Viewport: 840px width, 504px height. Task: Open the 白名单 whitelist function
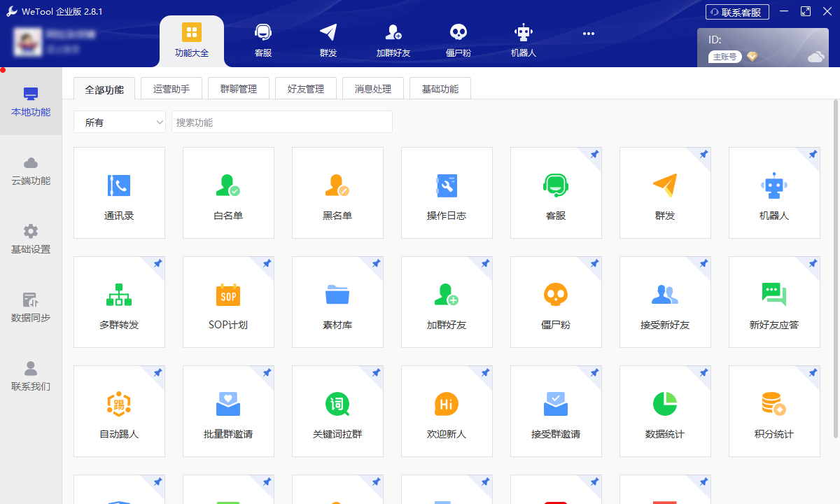pos(228,192)
